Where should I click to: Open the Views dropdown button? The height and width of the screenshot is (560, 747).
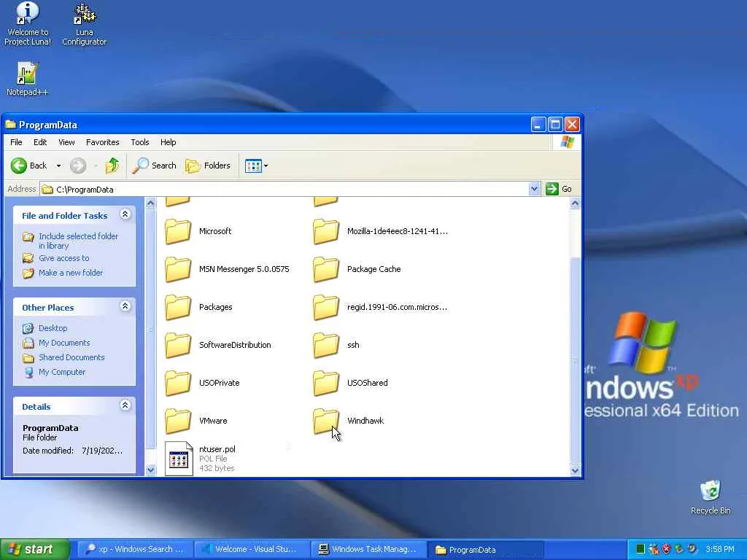257,166
